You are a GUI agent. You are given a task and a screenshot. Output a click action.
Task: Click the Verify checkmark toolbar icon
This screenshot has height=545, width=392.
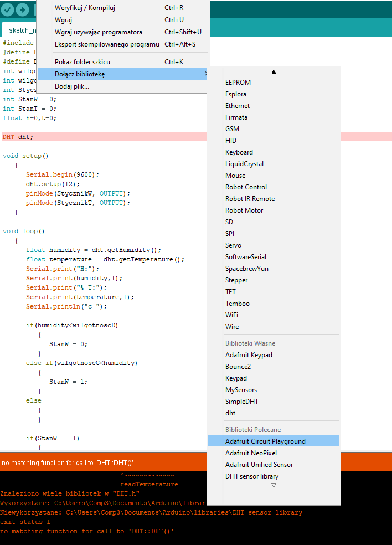click(7, 10)
